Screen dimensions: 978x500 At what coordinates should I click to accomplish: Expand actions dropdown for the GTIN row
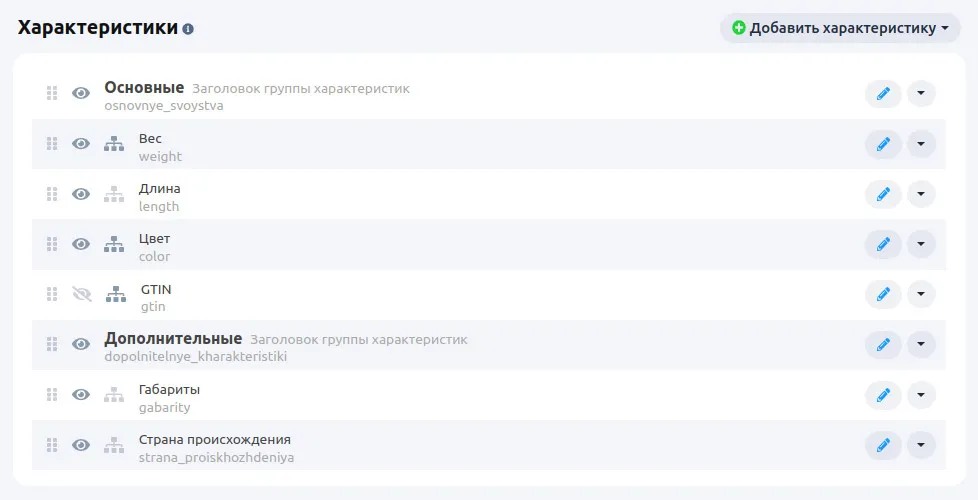[x=920, y=294]
